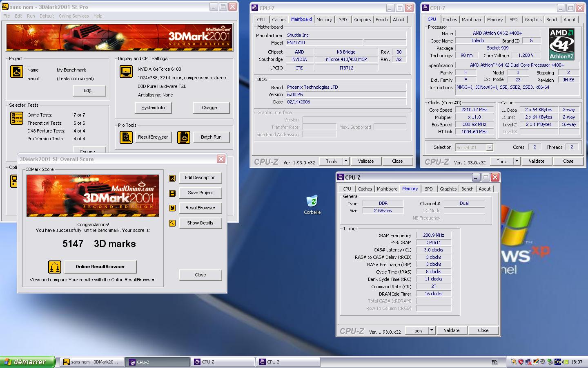The height and width of the screenshot is (368, 588).
Task: Click the Core Speed value 2210.12 MHz
Action: click(x=474, y=110)
